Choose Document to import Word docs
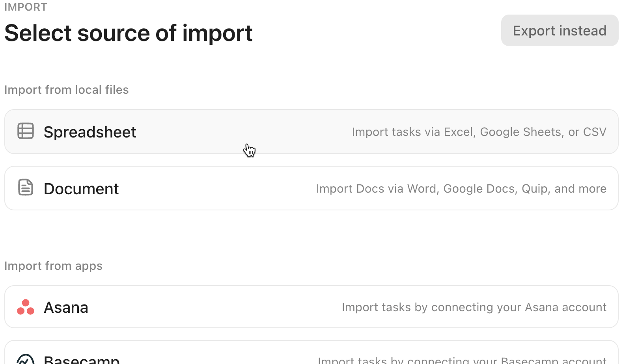 (x=81, y=188)
